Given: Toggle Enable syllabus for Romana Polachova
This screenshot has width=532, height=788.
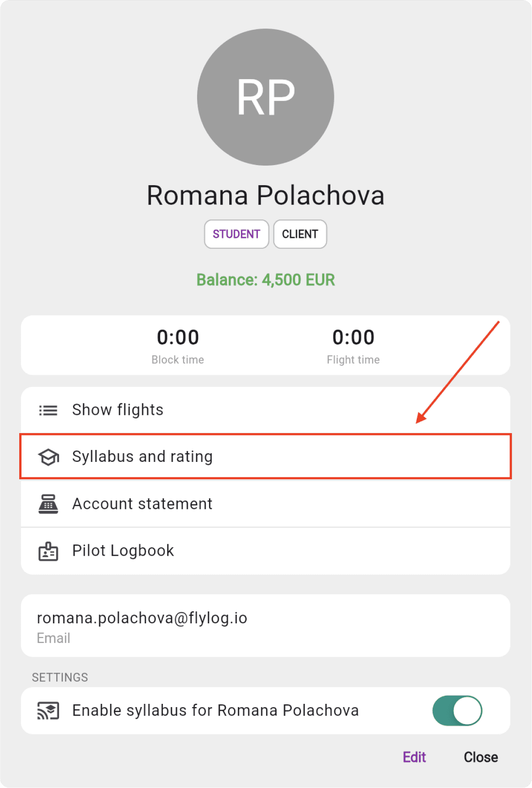Looking at the screenshot, I should [457, 711].
